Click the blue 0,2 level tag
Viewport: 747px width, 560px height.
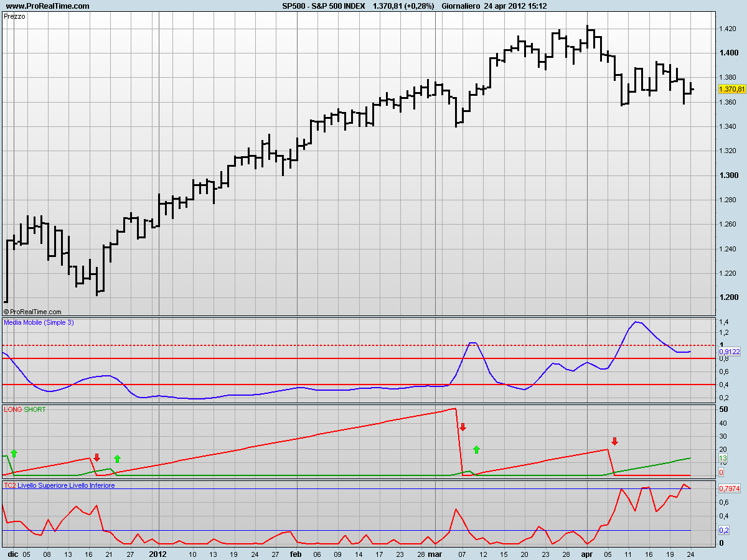tap(724, 530)
